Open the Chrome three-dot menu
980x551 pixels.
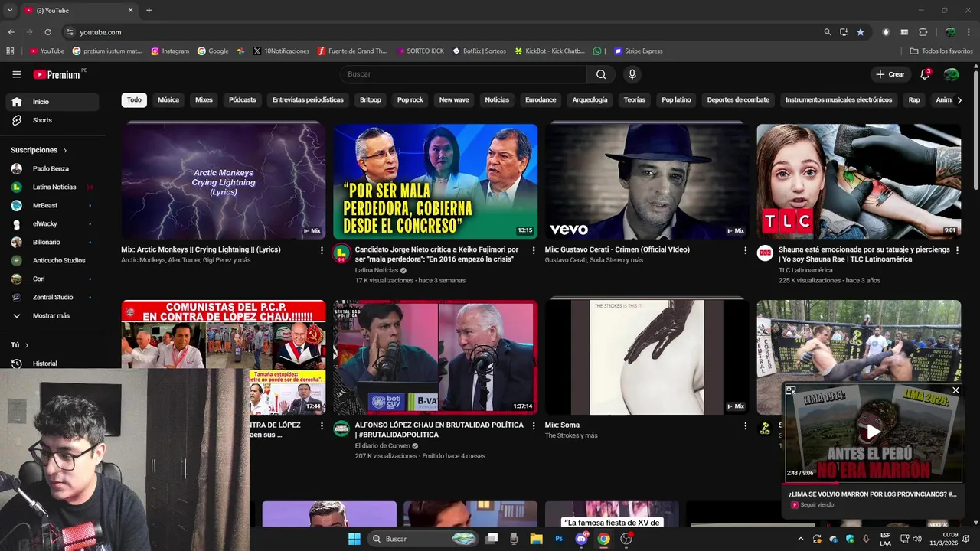[x=969, y=32]
